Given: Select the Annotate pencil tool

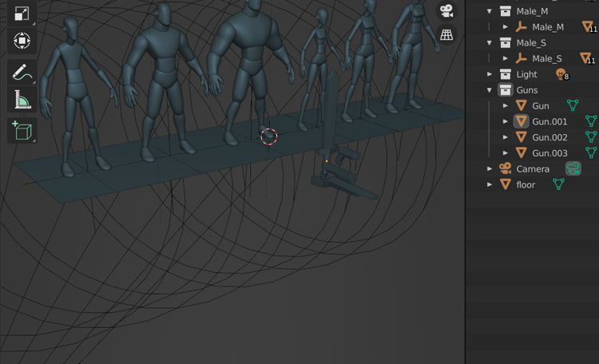Looking at the screenshot, I should [22, 73].
